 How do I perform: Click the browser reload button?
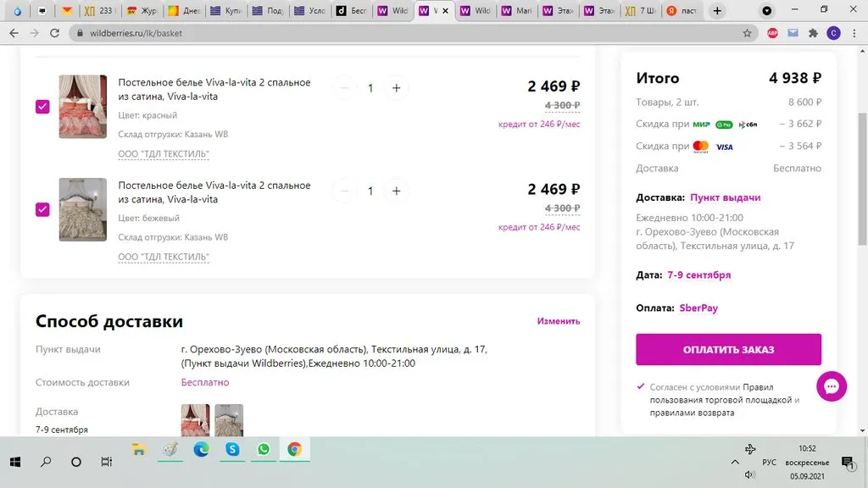(55, 33)
